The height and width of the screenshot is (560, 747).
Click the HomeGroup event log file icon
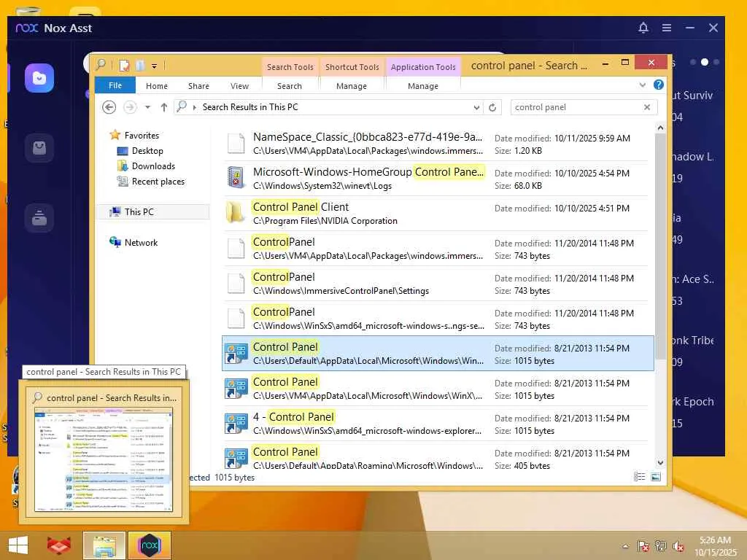coord(236,178)
